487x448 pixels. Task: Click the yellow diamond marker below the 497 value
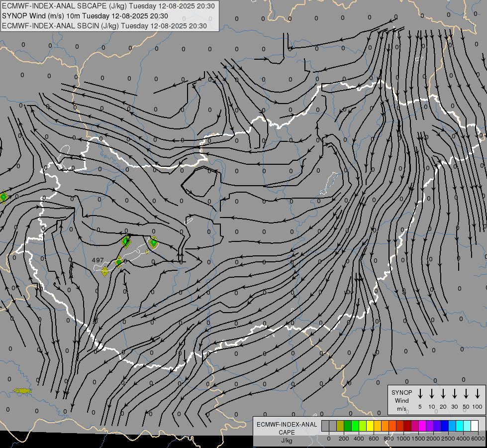point(105,271)
